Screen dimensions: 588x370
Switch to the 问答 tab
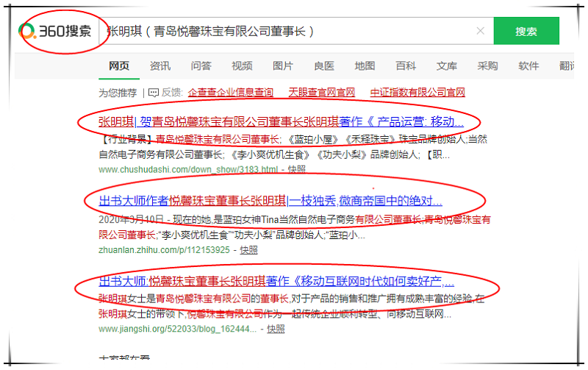[201, 65]
